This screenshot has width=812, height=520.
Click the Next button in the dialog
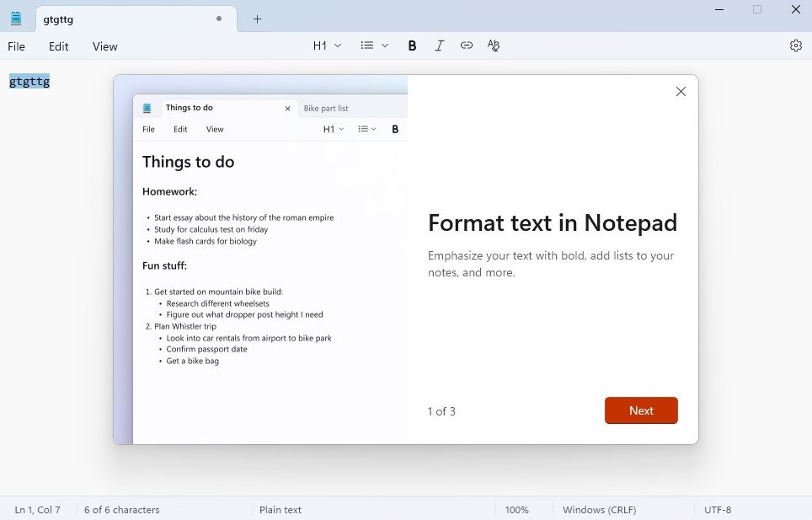pos(641,410)
